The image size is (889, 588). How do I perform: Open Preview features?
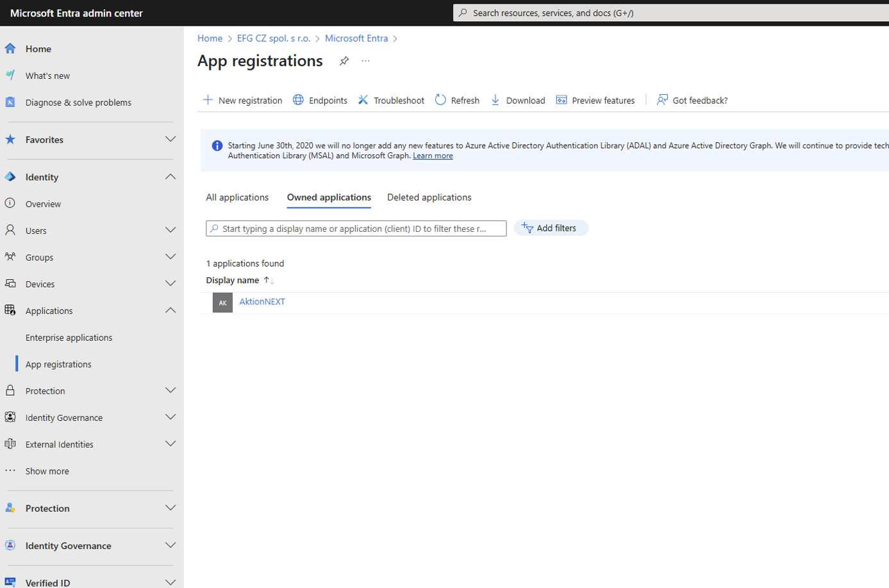coord(595,101)
